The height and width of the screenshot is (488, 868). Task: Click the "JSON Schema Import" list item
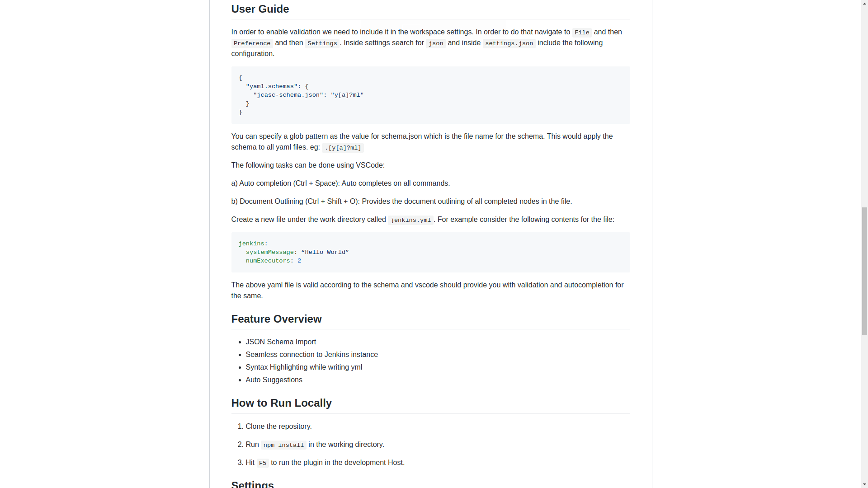pos(281,342)
